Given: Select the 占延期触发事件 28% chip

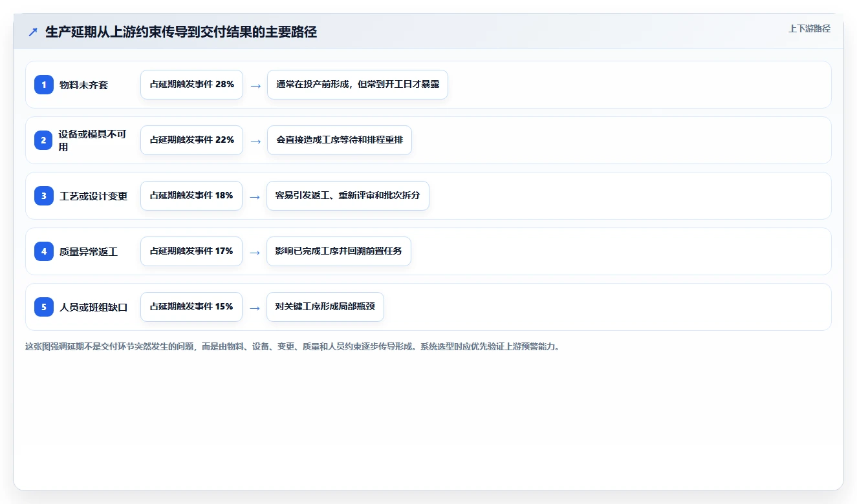Looking at the screenshot, I should (x=191, y=85).
